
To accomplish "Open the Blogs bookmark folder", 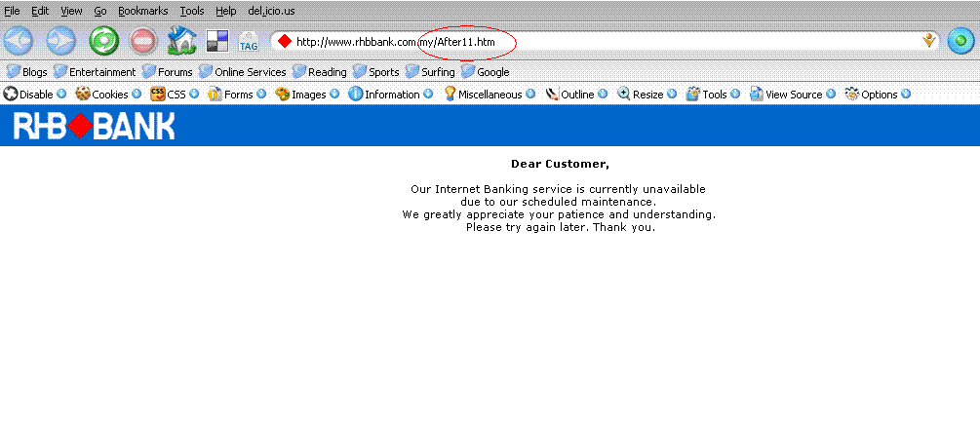I will [x=26, y=72].
